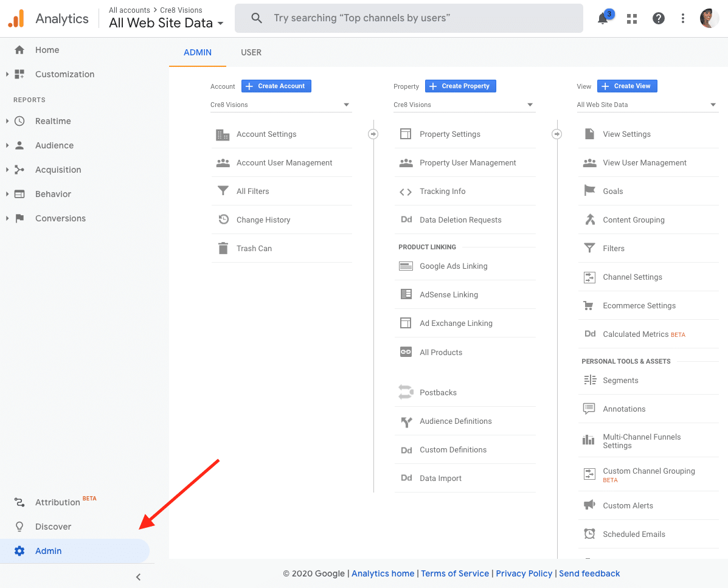Expand the Conversions reports arrow
Viewport: 728px width, 588px height.
click(7, 218)
